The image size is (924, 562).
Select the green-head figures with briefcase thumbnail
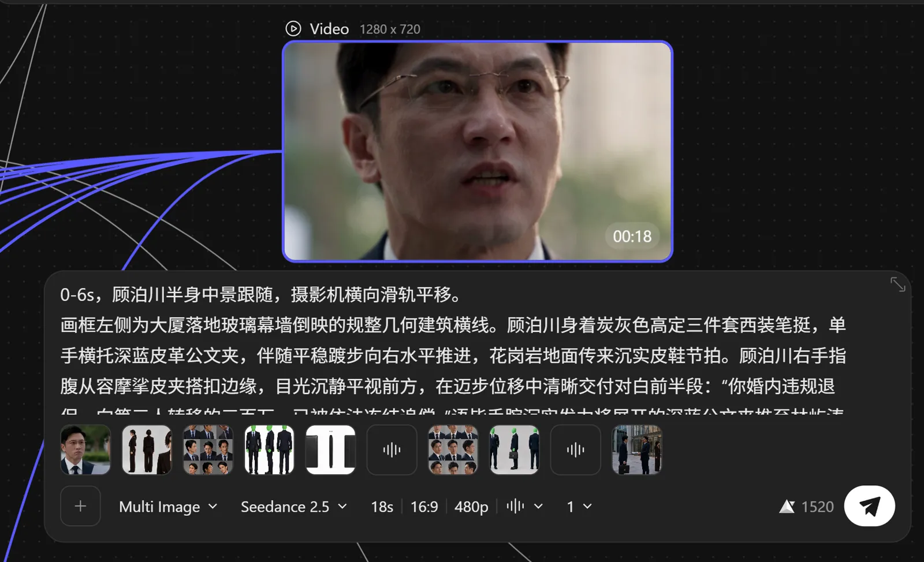tap(514, 450)
